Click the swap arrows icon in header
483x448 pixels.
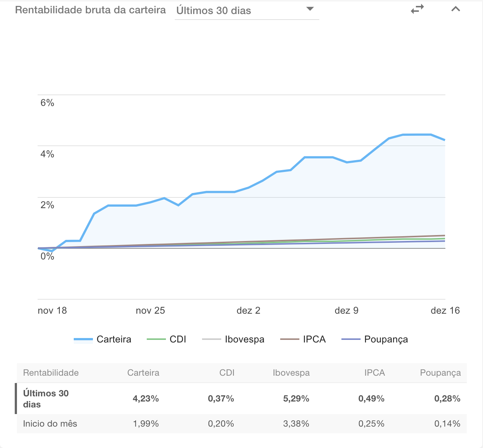coord(417,9)
